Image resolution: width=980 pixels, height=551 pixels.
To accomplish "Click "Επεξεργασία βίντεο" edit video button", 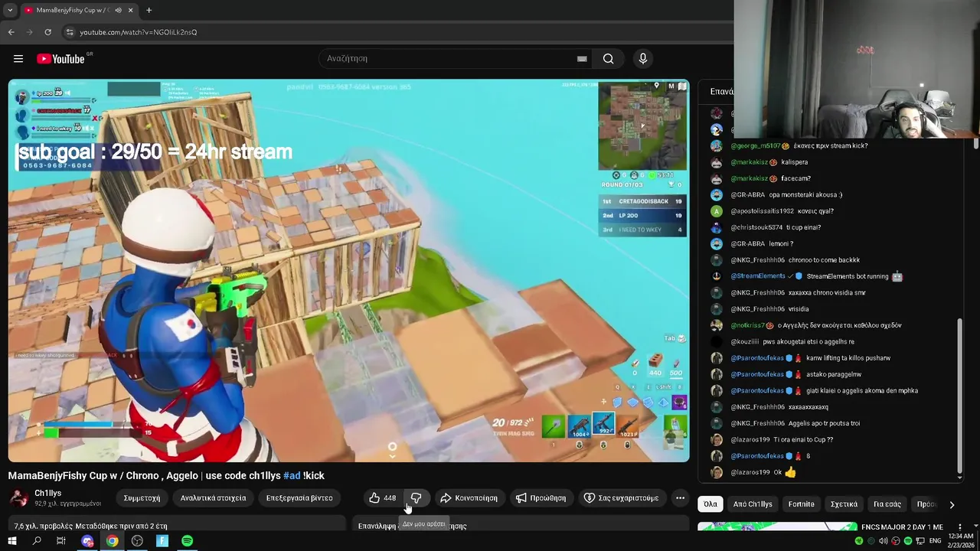I will [x=299, y=498].
